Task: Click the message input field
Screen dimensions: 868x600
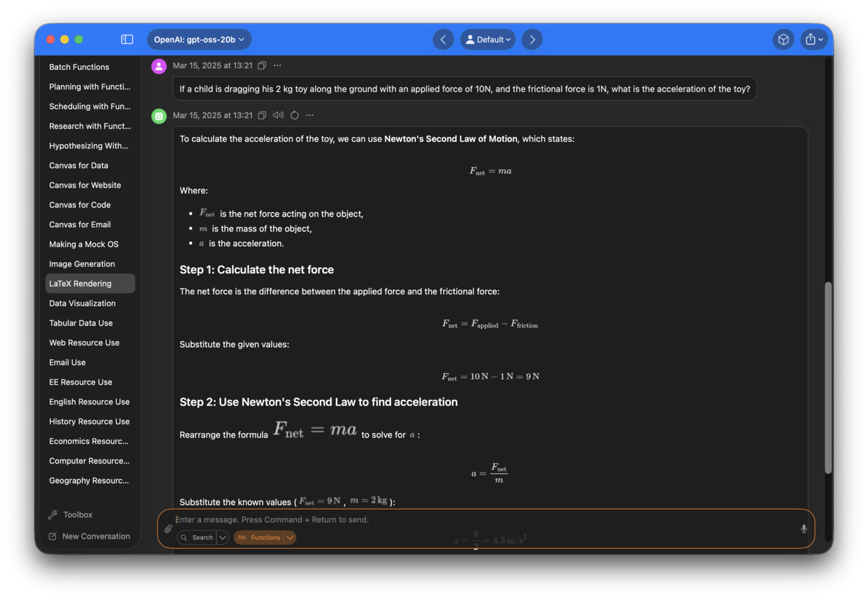Action: [x=480, y=520]
